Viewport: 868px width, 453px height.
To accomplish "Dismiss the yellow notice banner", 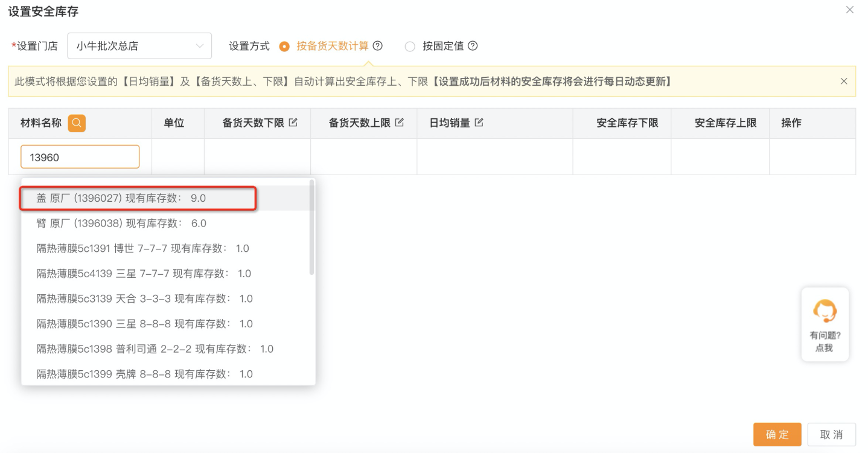I will pos(844,82).
